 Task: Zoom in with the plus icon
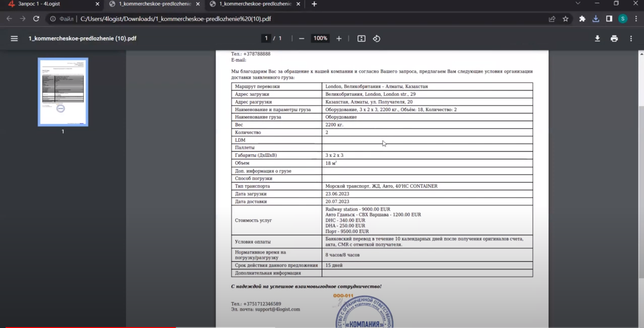339,38
